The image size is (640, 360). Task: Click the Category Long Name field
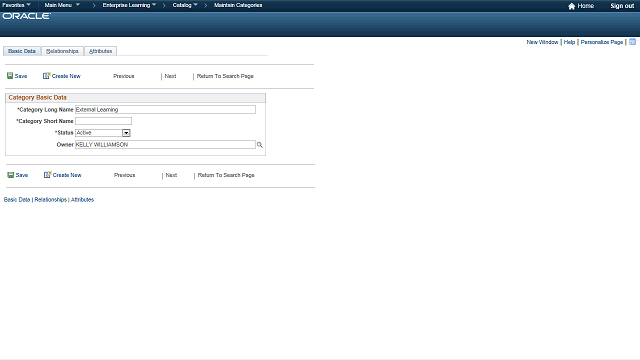(x=165, y=109)
